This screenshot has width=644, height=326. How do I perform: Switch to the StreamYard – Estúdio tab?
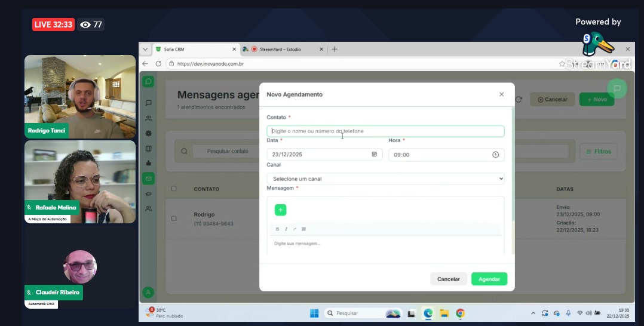point(284,49)
